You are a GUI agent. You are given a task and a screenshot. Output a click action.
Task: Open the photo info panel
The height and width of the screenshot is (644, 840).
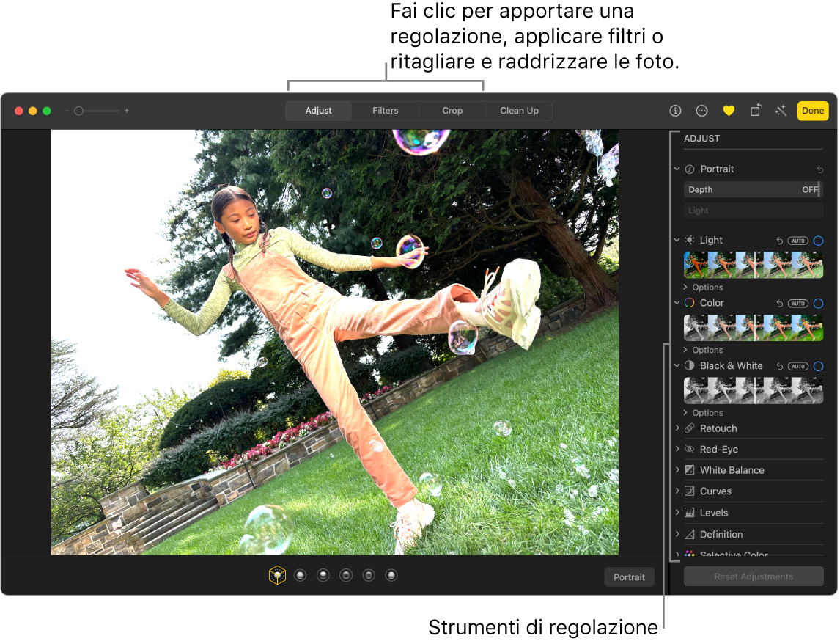(x=674, y=111)
